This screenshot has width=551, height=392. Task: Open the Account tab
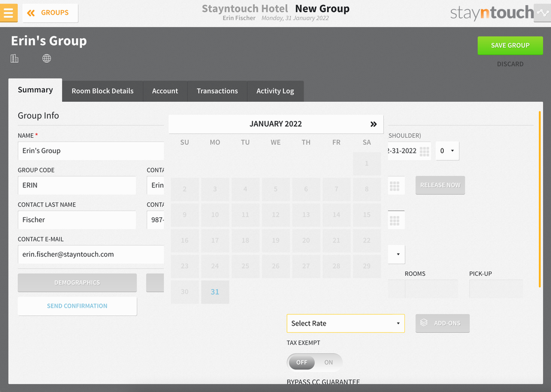click(165, 91)
